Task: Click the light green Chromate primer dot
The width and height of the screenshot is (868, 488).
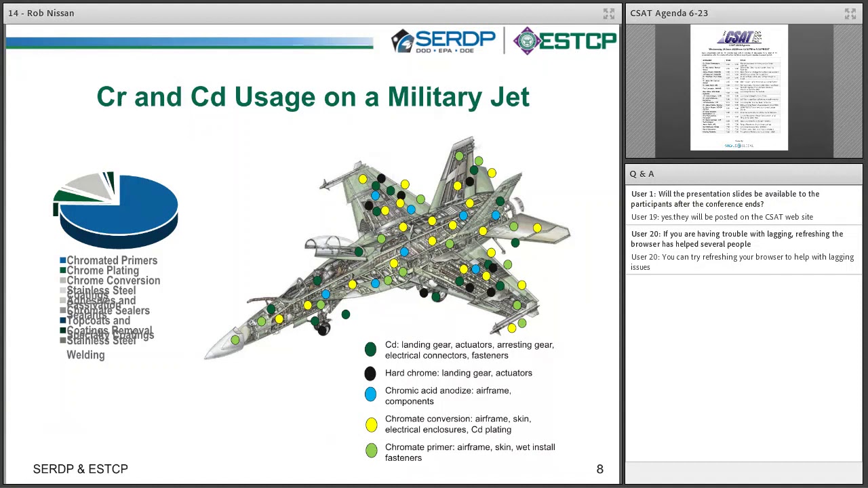Action: click(x=371, y=451)
